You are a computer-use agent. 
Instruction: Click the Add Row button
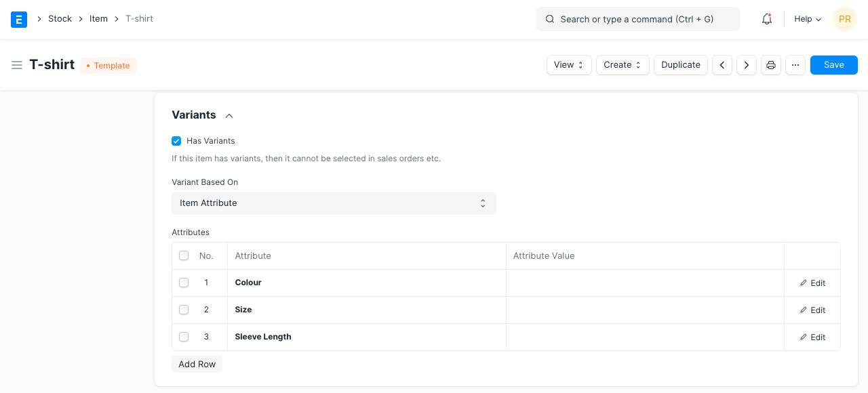(197, 364)
